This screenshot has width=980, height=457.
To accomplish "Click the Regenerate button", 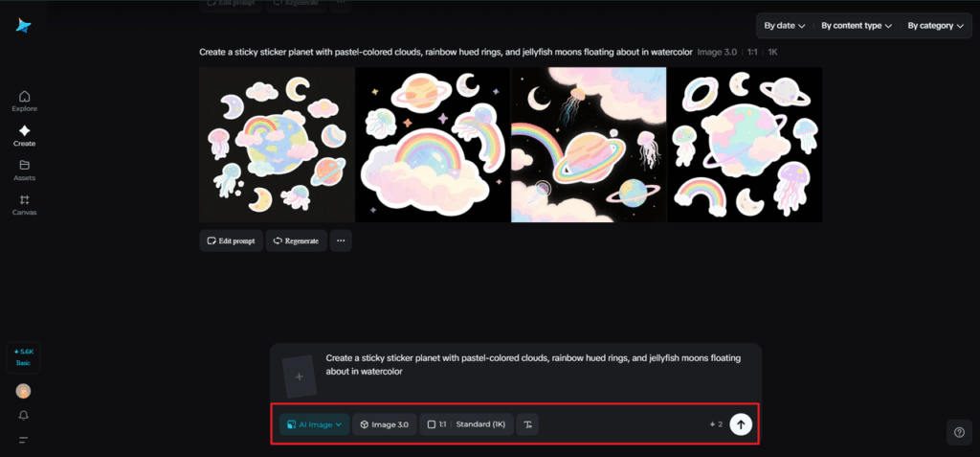I will [x=296, y=240].
